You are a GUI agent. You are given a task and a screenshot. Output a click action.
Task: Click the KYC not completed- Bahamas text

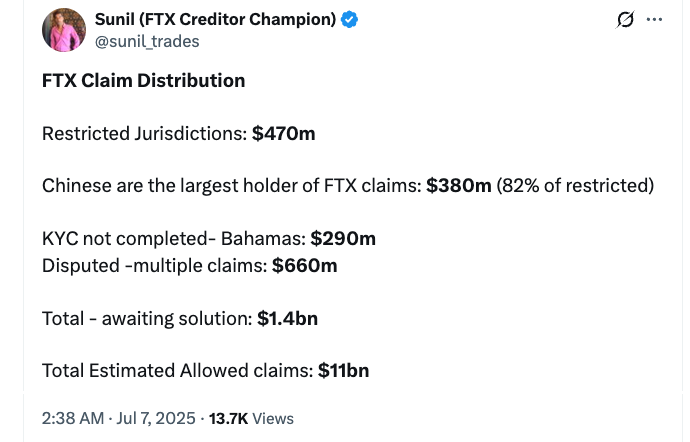[x=174, y=239]
